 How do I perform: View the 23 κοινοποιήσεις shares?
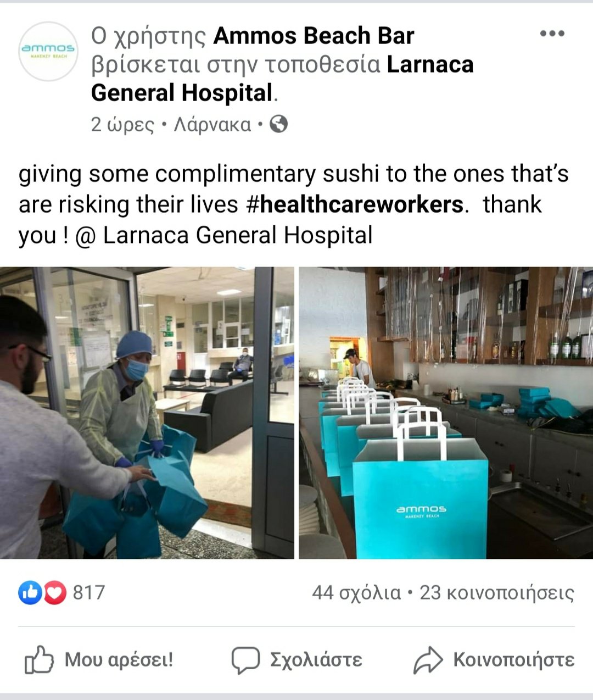[497, 593]
